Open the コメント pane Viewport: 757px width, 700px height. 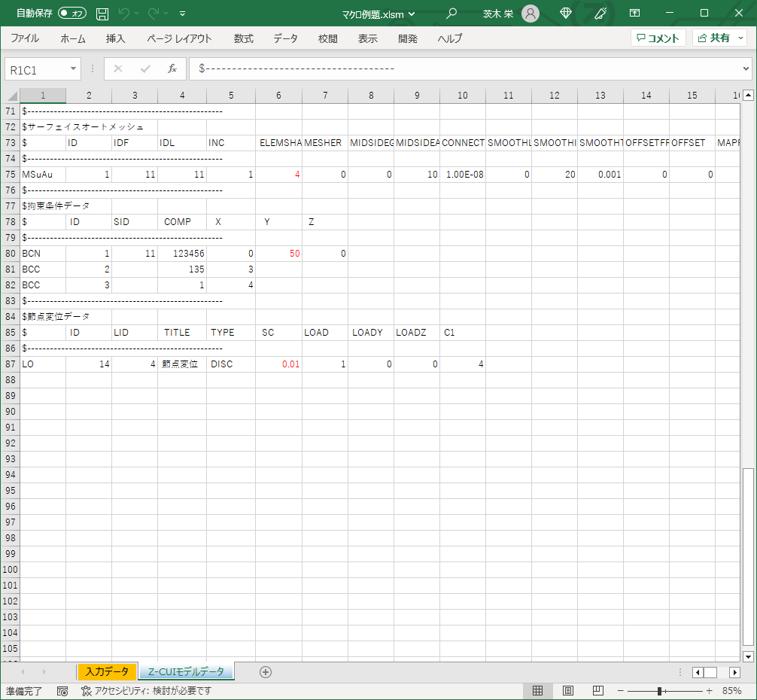658,37
